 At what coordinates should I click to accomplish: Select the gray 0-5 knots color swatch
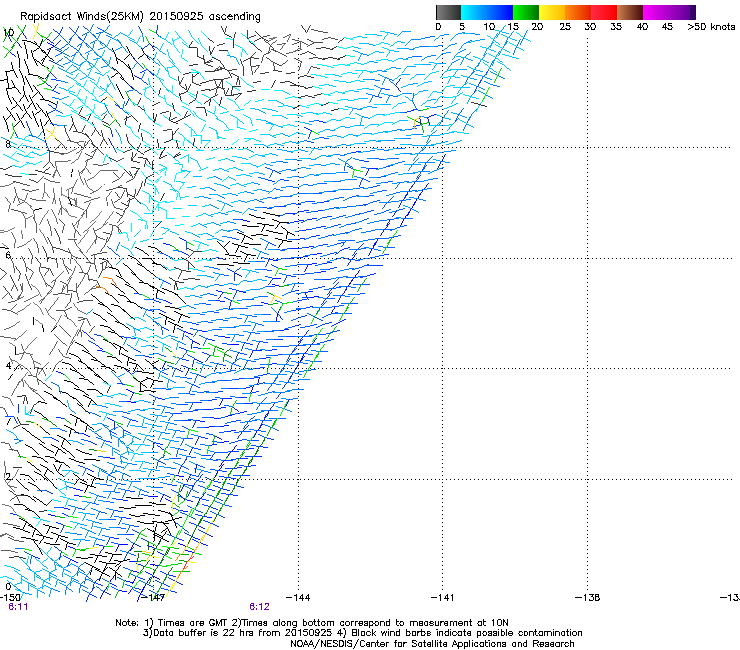(x=448, y=12)
